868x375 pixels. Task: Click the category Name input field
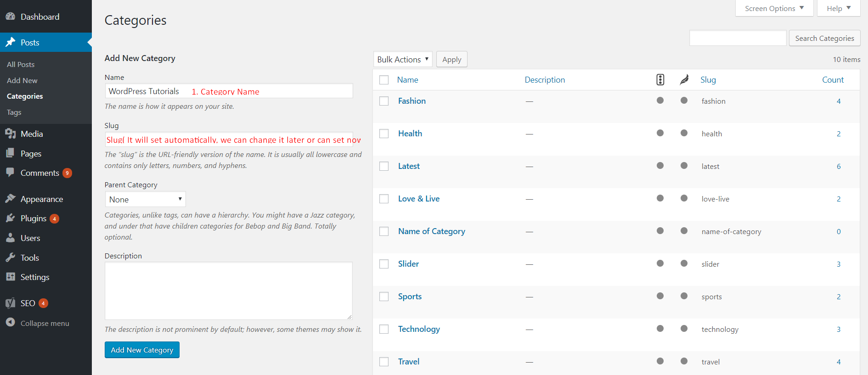229,91
